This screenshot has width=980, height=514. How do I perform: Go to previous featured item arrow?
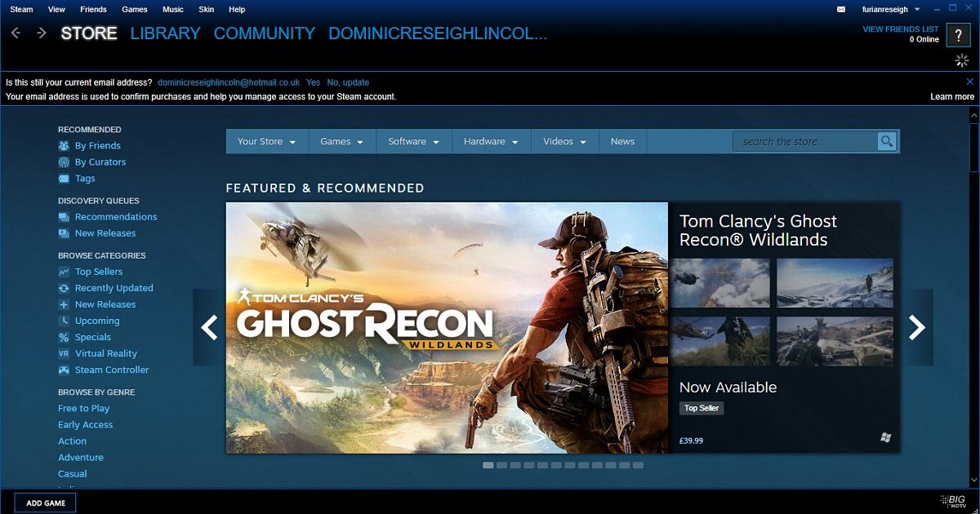pos(209,327)
